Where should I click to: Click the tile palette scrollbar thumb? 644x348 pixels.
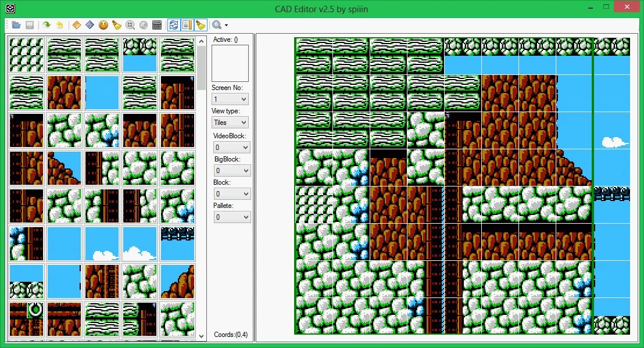pos(201,68)
